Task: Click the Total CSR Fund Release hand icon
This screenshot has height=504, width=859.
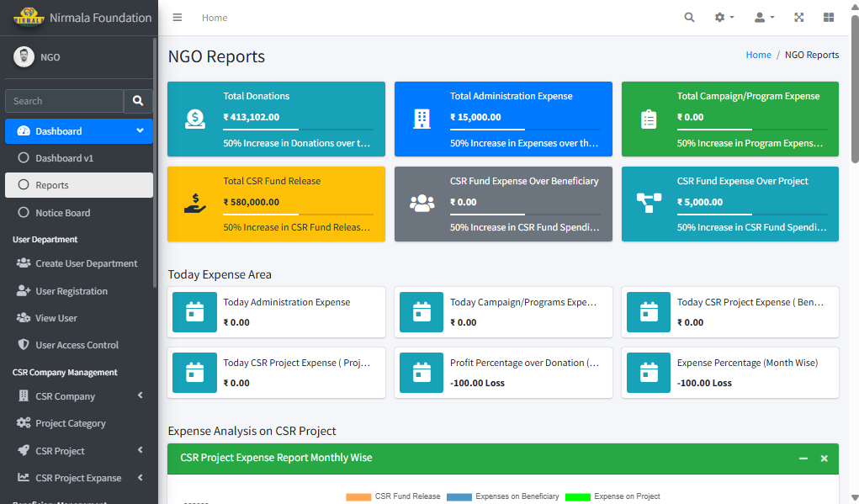Action: point(195,204)
